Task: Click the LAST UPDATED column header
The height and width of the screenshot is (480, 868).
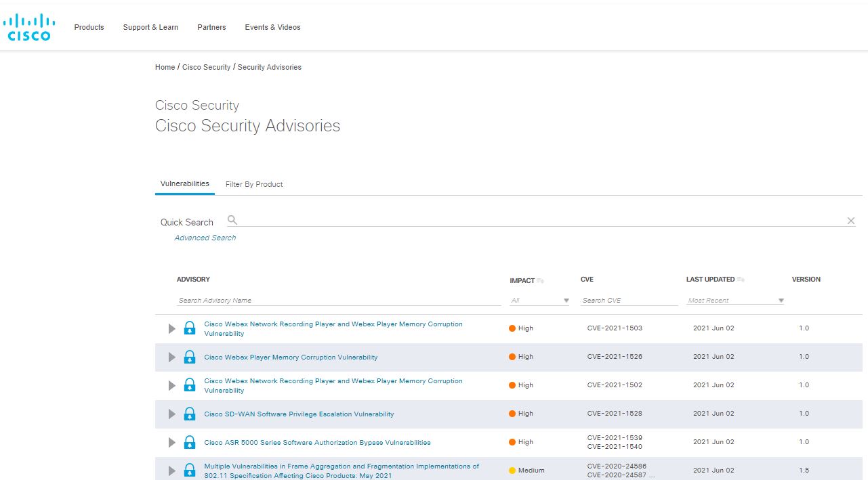Action: point(711,279)
